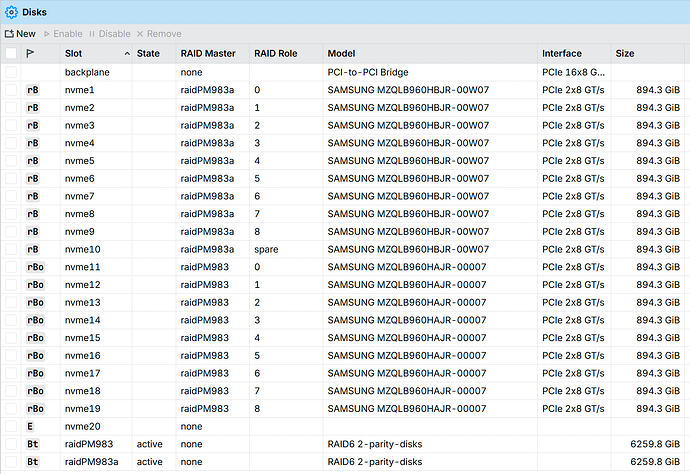Check the checkbox for nvme1 row
The width and height of the screenshot is (690, 474).
click(11, 90)
